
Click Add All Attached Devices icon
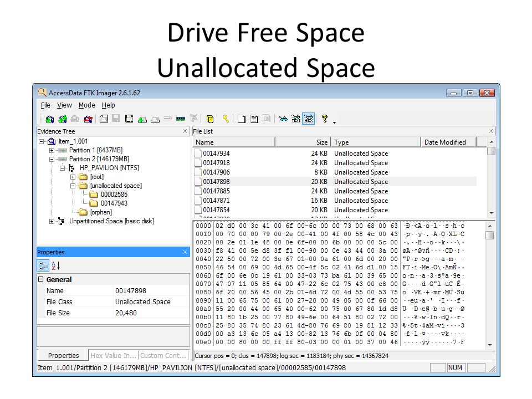[x=63, y=119]
